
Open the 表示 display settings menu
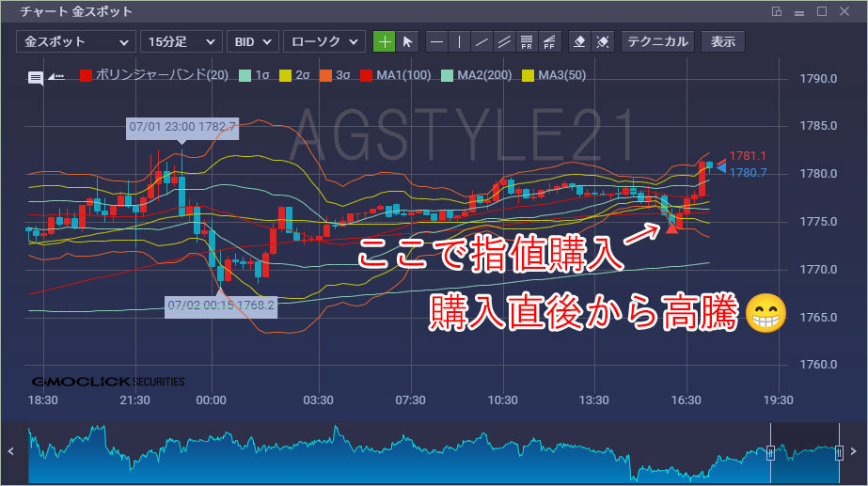pyautogui.click(x=723, y=41)
